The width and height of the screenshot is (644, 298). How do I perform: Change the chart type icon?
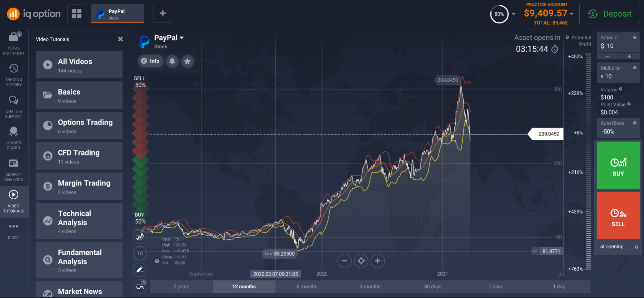click(140, 237)
